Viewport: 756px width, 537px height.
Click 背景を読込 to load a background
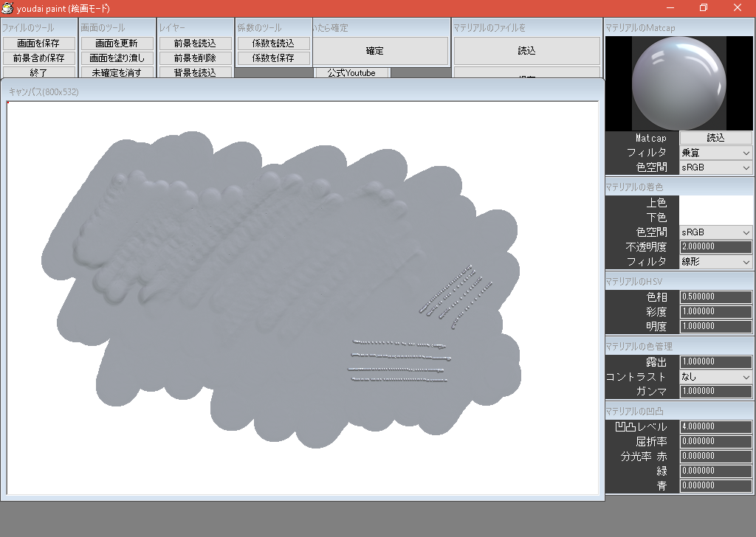pos(194,72)
